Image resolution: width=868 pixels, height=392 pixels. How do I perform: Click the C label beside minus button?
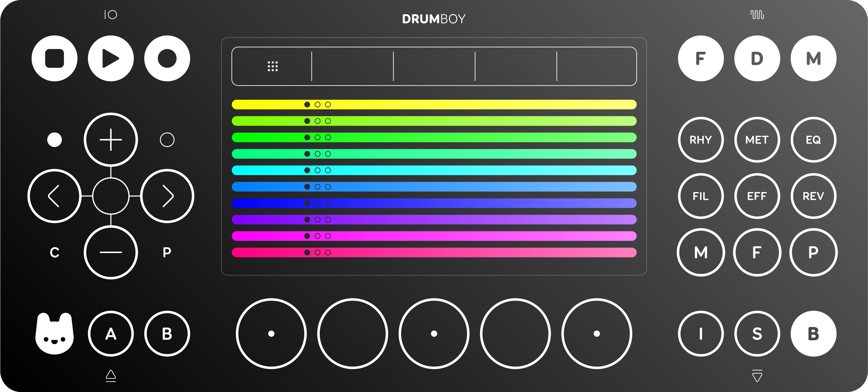click(x=55, y=252)
